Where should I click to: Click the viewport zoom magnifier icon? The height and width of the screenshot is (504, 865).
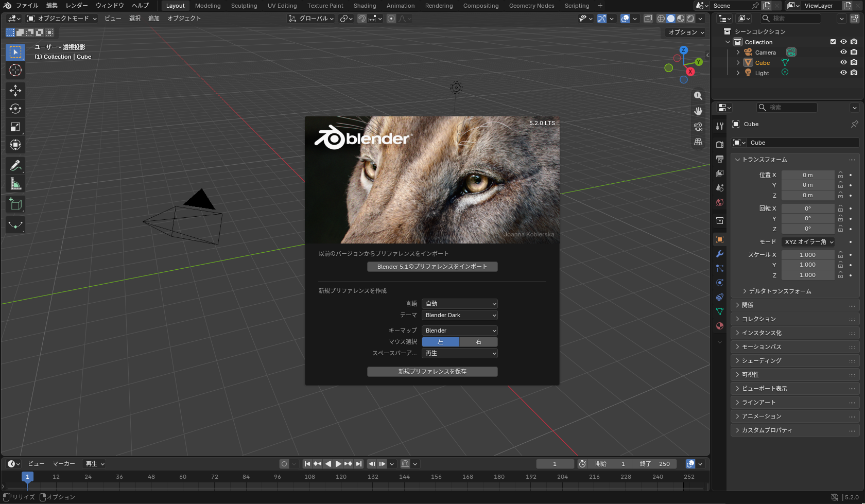pyautogui.click(x=698, y=96)
